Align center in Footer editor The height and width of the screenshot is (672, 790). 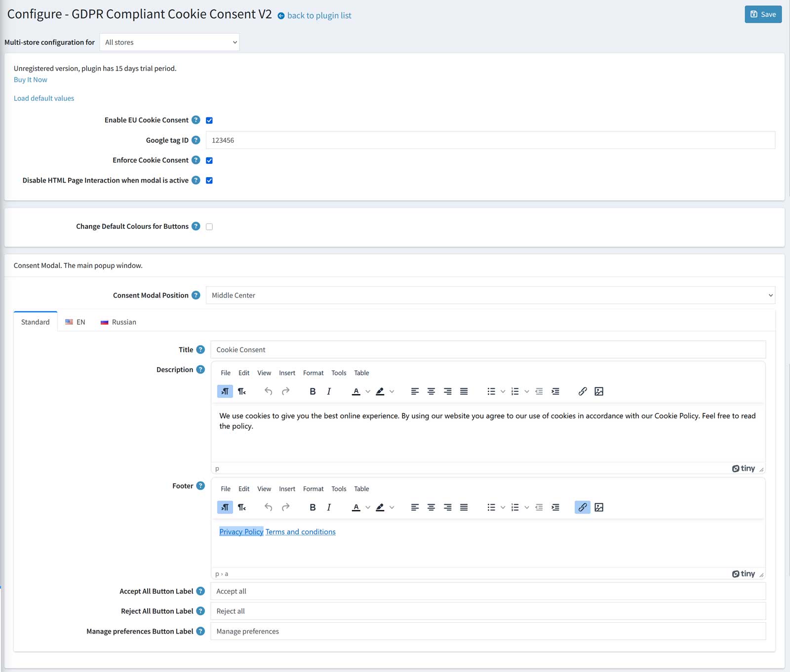point(431,507)
